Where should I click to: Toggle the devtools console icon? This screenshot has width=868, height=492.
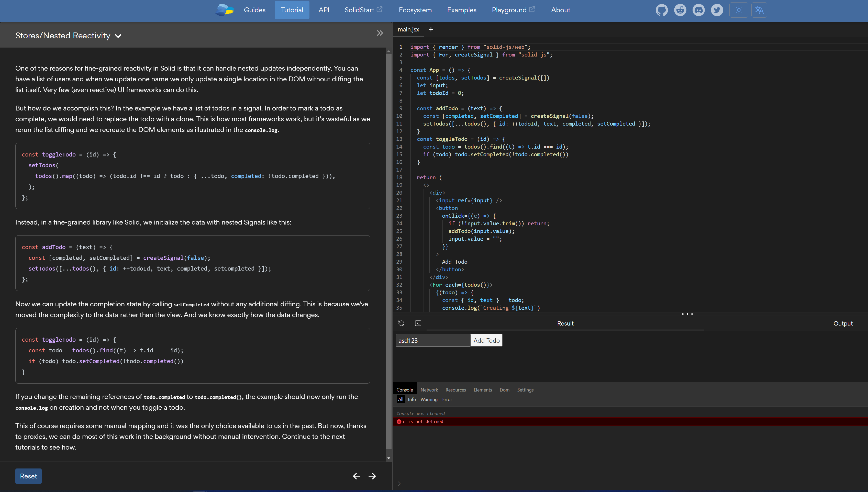[418, 323]
